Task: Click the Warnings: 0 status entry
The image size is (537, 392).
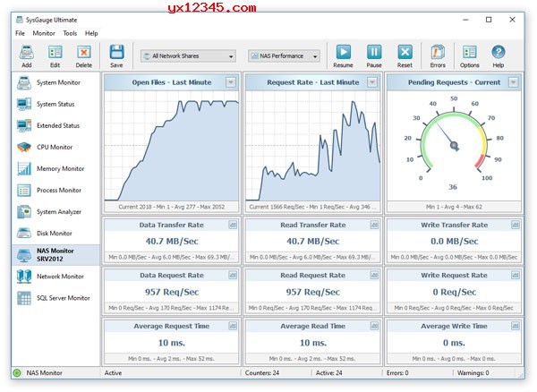Action: coord(473,373)
